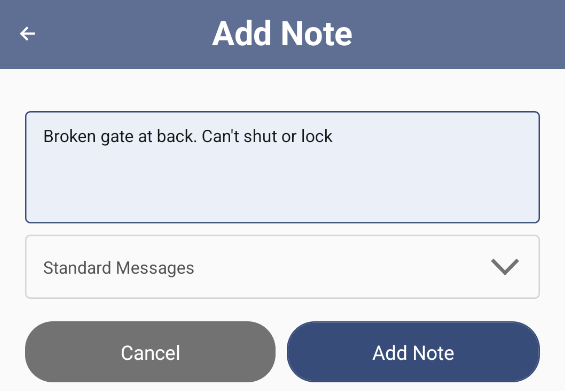
Task: Go back using the header arrow
Action: pyautogui.click(x=27, y=34)
